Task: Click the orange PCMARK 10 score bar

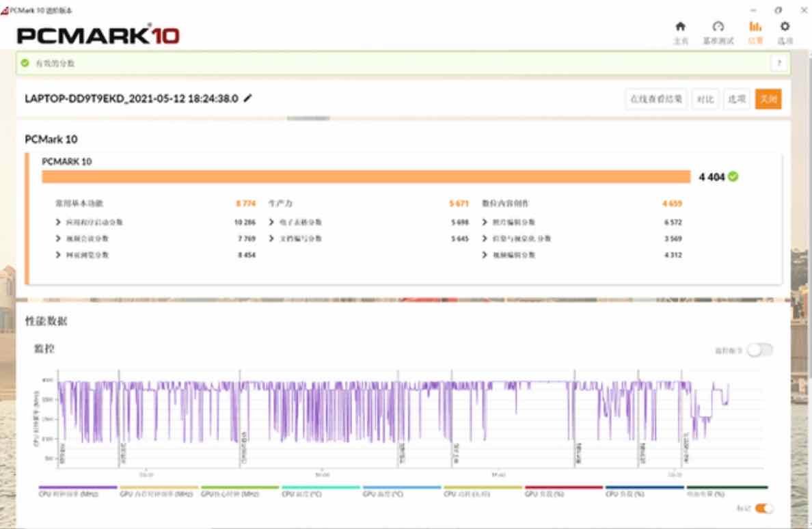Action: coord(366,176)
